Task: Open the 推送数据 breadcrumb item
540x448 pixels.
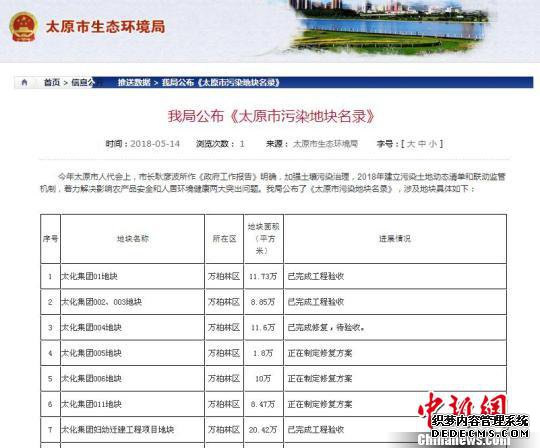Action: [134, 82]
